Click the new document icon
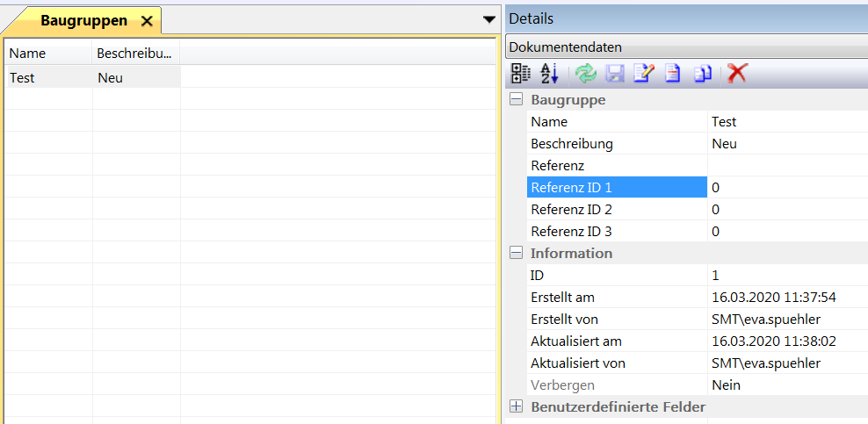This screenshot has width=868, height=424. point(672,74)
